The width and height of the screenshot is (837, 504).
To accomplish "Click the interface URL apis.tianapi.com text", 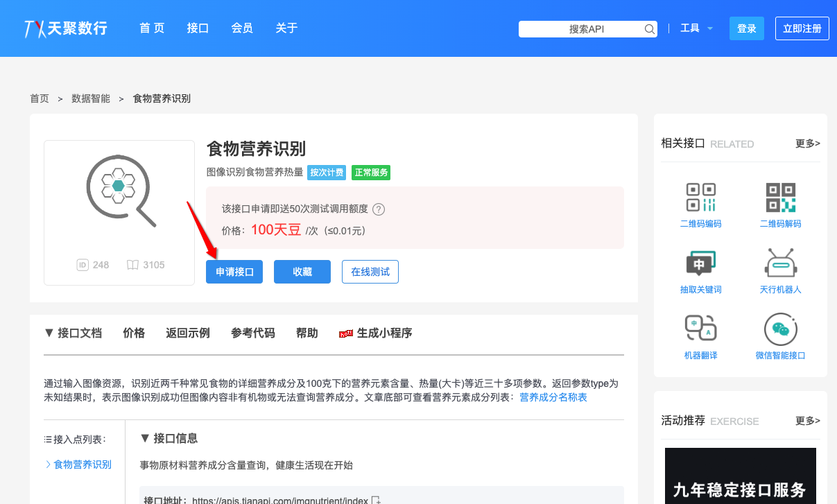I will (280, 501).
